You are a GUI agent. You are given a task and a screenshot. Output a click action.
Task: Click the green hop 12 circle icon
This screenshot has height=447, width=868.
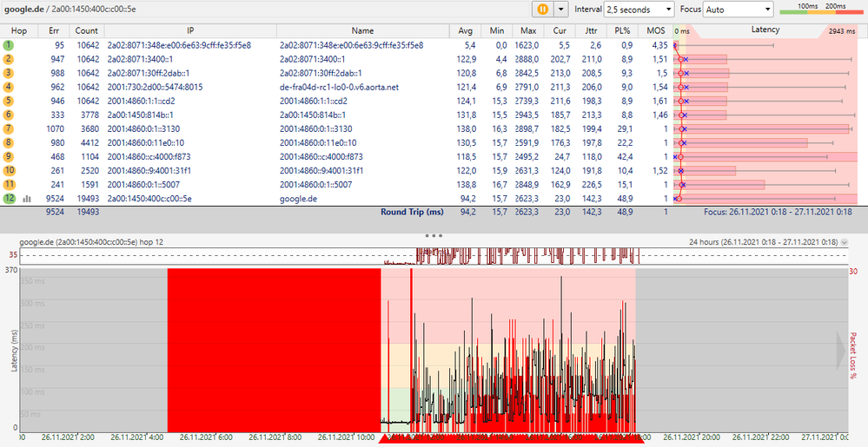coord(9,198)
